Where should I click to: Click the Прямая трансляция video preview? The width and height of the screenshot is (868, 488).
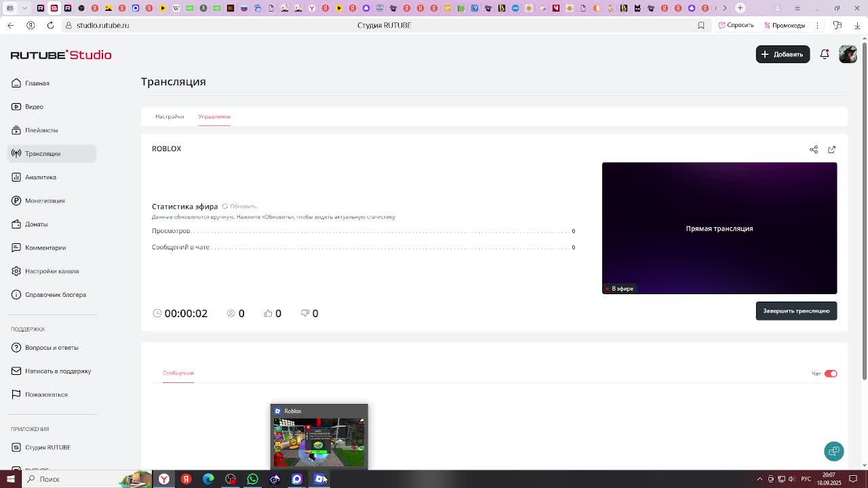[719, 228]
